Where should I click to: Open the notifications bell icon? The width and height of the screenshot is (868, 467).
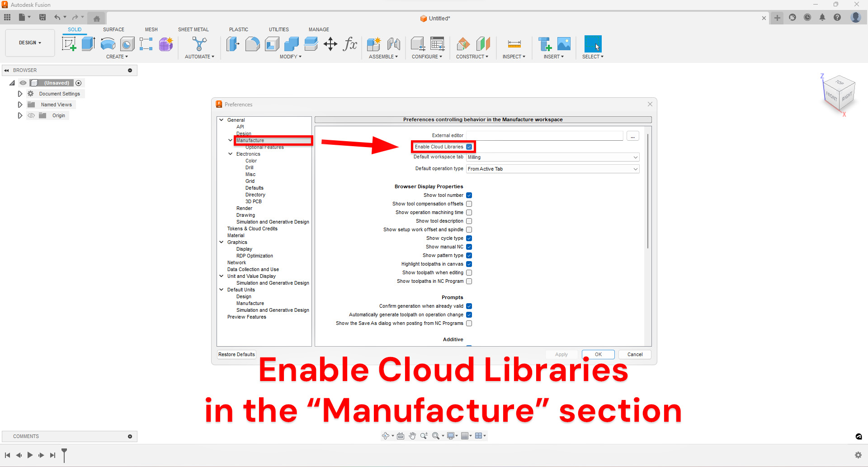pyautogui.click(x=822, y=17)
